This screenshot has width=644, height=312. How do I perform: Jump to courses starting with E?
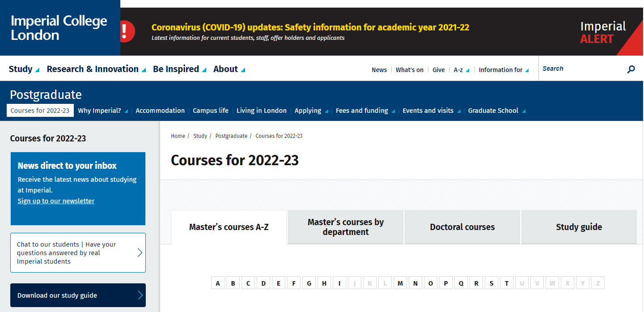279,283
